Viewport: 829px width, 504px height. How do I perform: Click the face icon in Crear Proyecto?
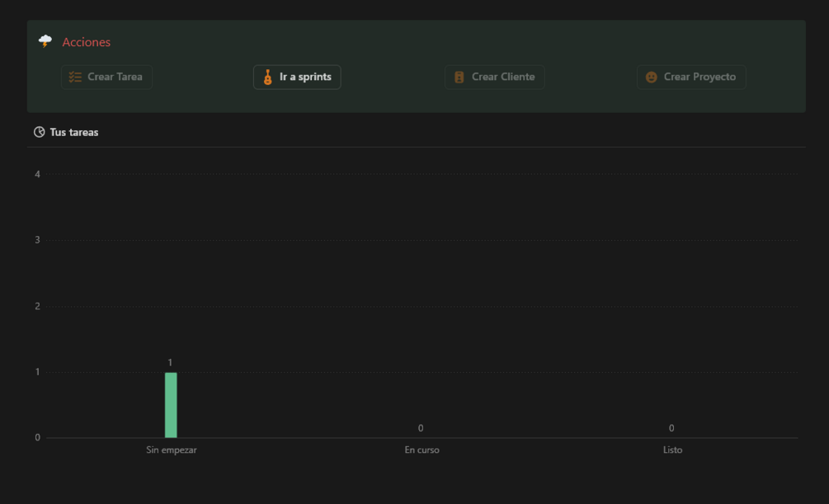(x=652, y=78)
